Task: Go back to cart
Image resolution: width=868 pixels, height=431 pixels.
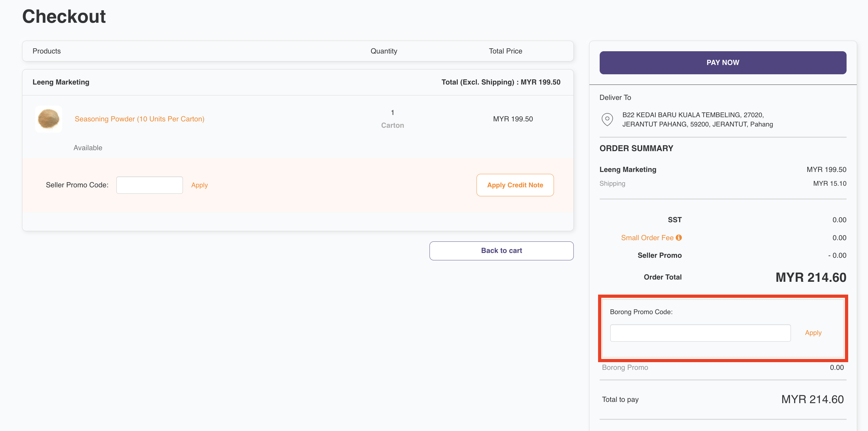Action: pyautogui.click(x=501, y=251)
